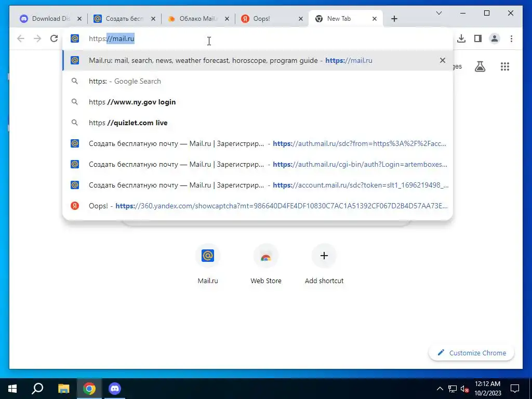Open the Mail.ru shortcut tile
532x399 pixels.
(x=208, y=264)
